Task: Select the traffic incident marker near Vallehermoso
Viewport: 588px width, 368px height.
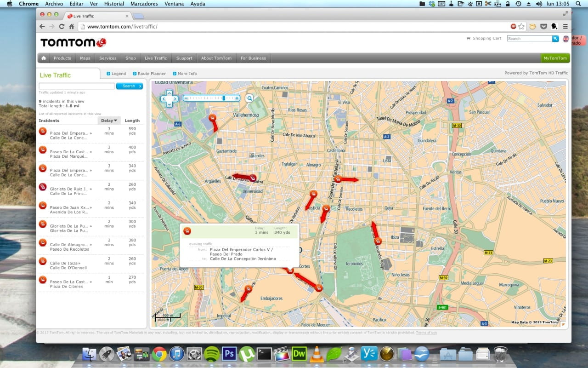Action: click(x=212, y=118)
